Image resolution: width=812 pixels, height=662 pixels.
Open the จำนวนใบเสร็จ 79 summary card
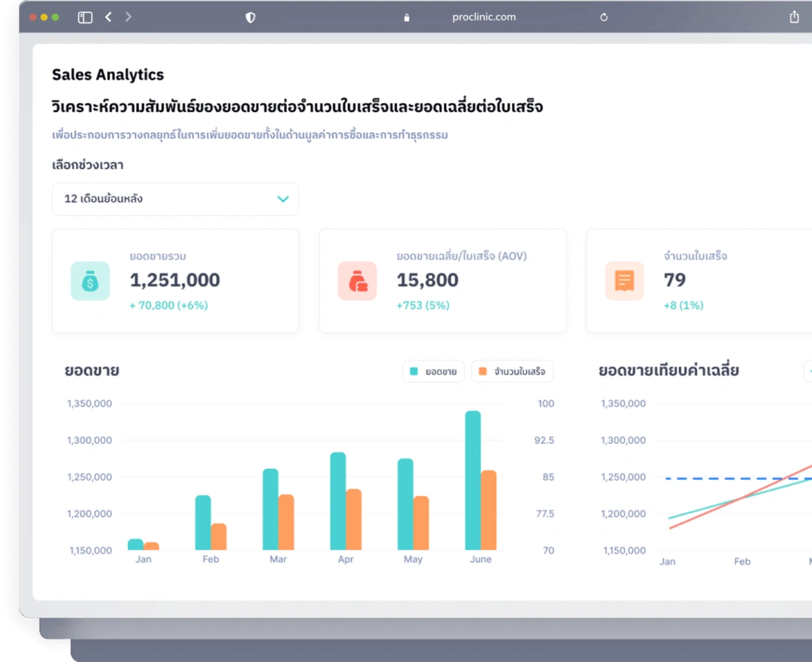(699, 281)
